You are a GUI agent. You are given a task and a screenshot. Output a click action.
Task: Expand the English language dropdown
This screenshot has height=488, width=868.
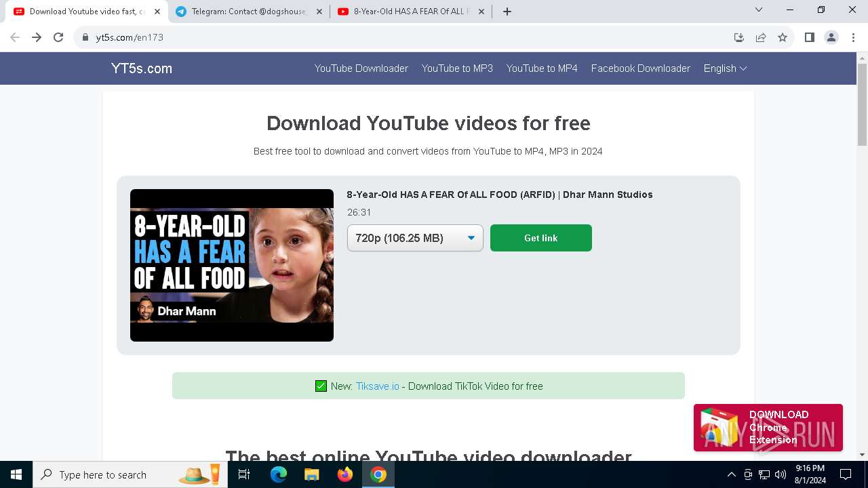[x=725, y=68]
